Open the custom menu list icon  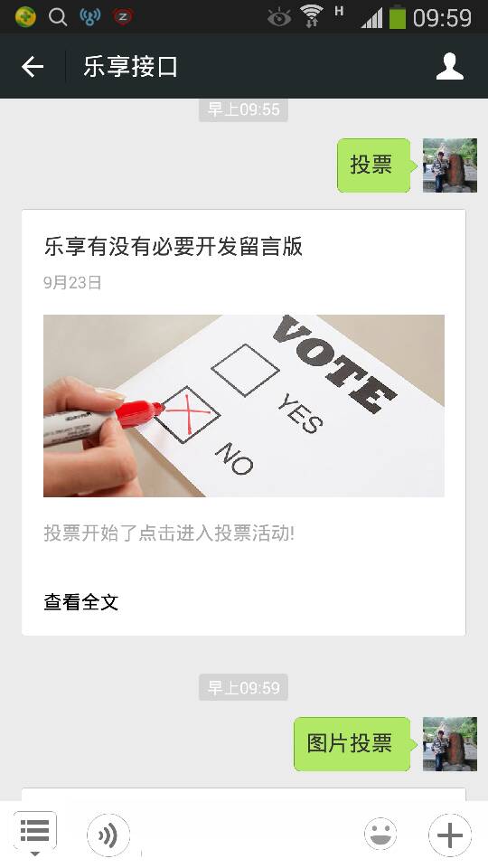[35, 830]
